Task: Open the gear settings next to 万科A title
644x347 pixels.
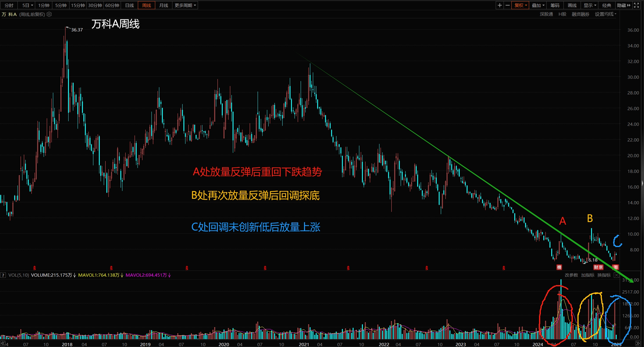Action: pyautogui.click(x=49, y=14)
